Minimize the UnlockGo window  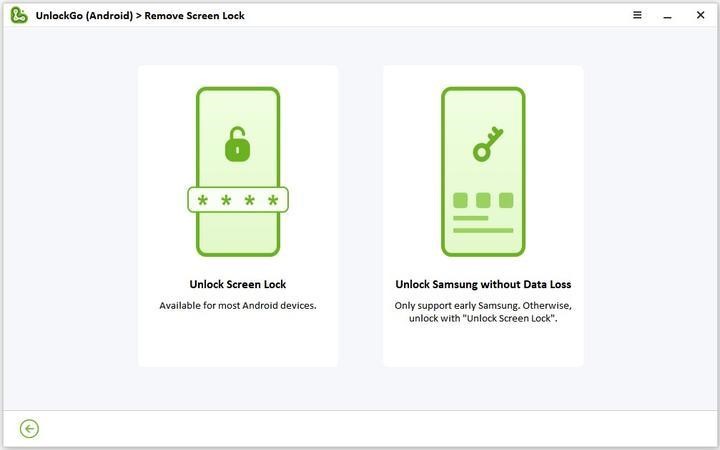pyautogui.click(x=668, y=16)
